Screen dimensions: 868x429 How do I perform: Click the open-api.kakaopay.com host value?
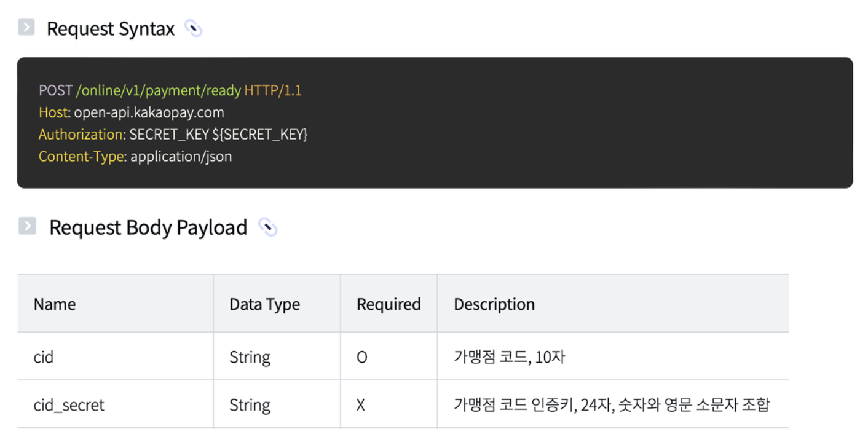(x=149, y=112)
